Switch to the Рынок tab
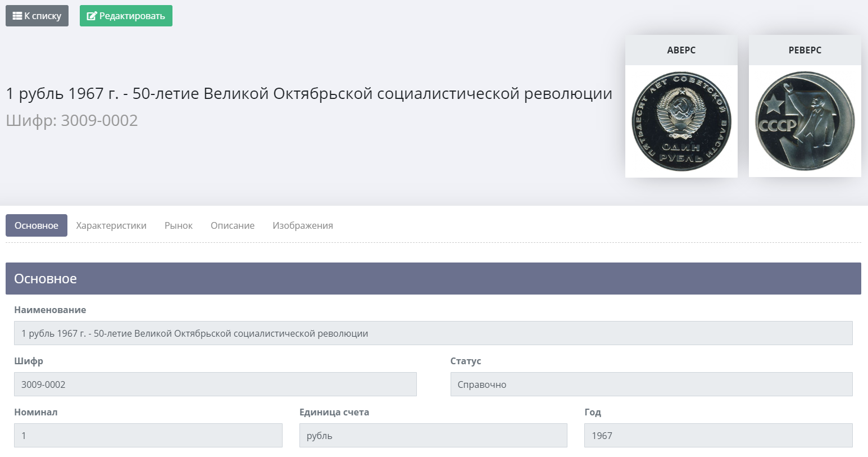 pyautogui.click(x=179, y=225)
